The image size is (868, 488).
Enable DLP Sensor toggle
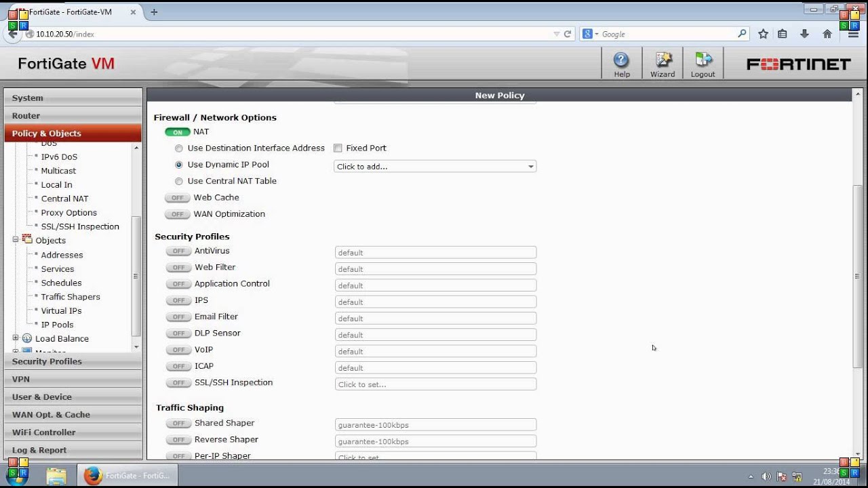[x=178, y=333]
